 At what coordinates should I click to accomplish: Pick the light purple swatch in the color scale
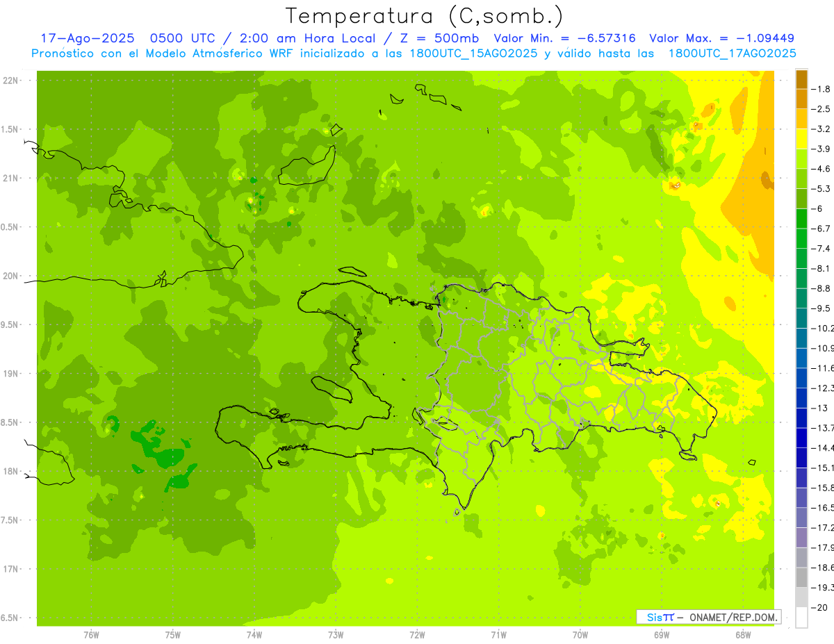[801, 538]
